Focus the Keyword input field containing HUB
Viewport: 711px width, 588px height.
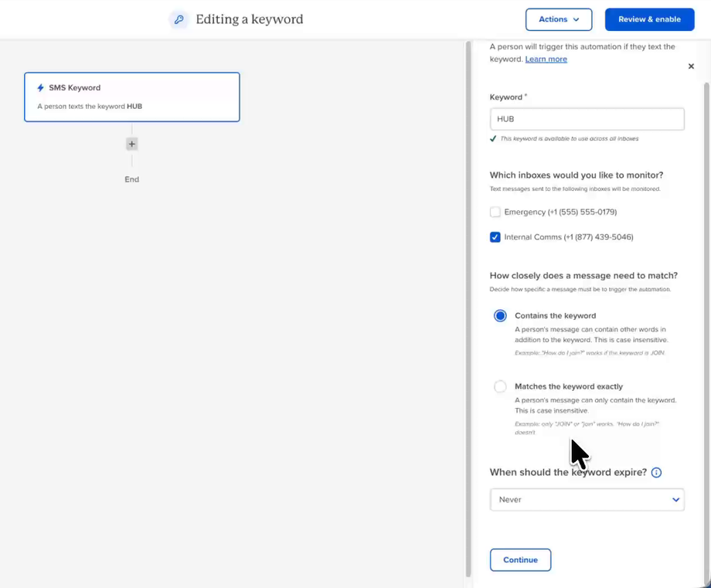tap(587, 119)
